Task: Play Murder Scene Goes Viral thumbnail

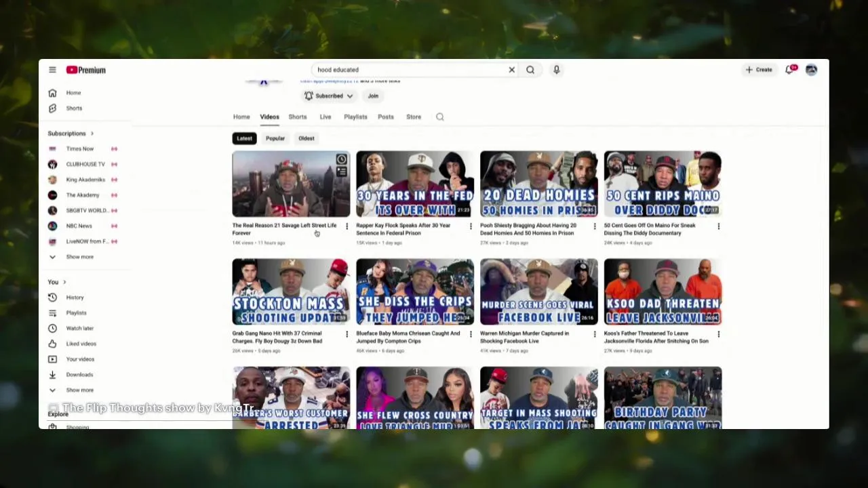Action: click(539, 291)
